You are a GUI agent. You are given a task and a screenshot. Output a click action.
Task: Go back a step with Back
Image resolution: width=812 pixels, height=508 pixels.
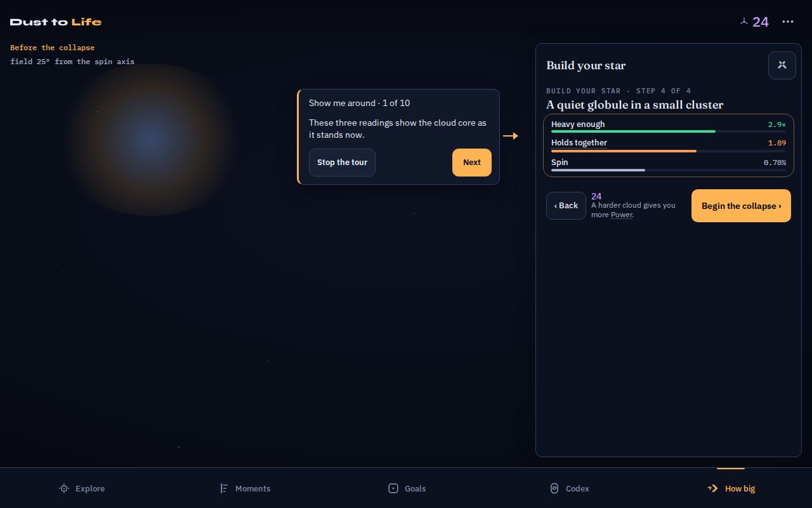[x=566, y=206]
